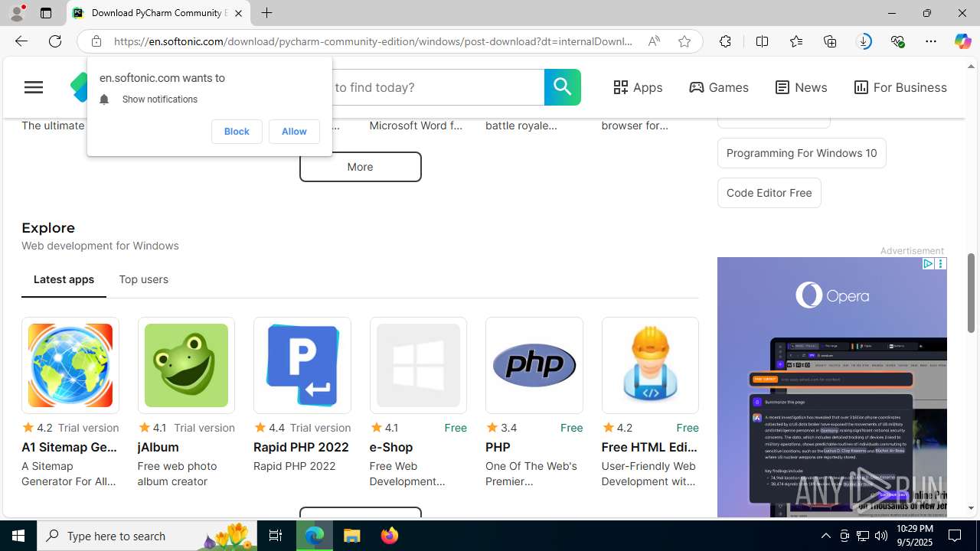Open Rapid PHP 2022 title link
Image resolution: width=980 pixels, height=551 pixels.
pos(302,447)
